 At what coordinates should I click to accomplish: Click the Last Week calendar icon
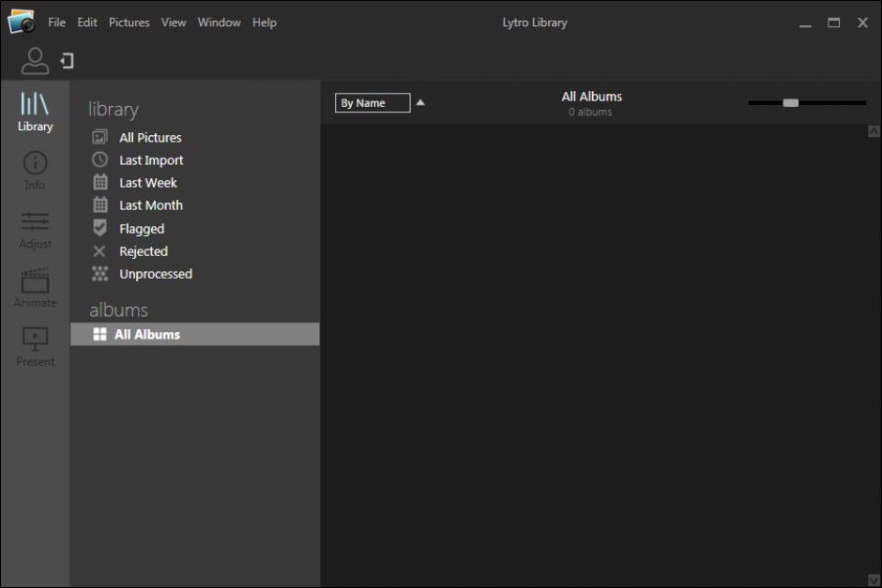point(100,182)
